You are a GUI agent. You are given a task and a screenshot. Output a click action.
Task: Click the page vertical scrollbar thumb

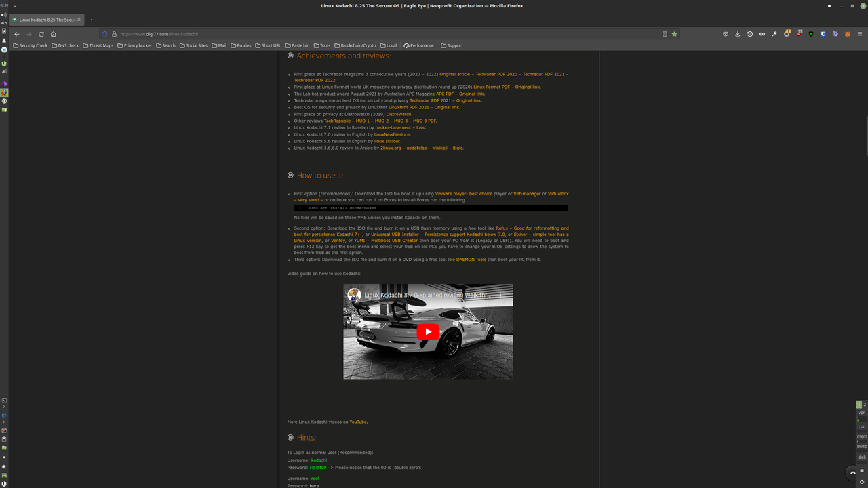tap(867, 136)
